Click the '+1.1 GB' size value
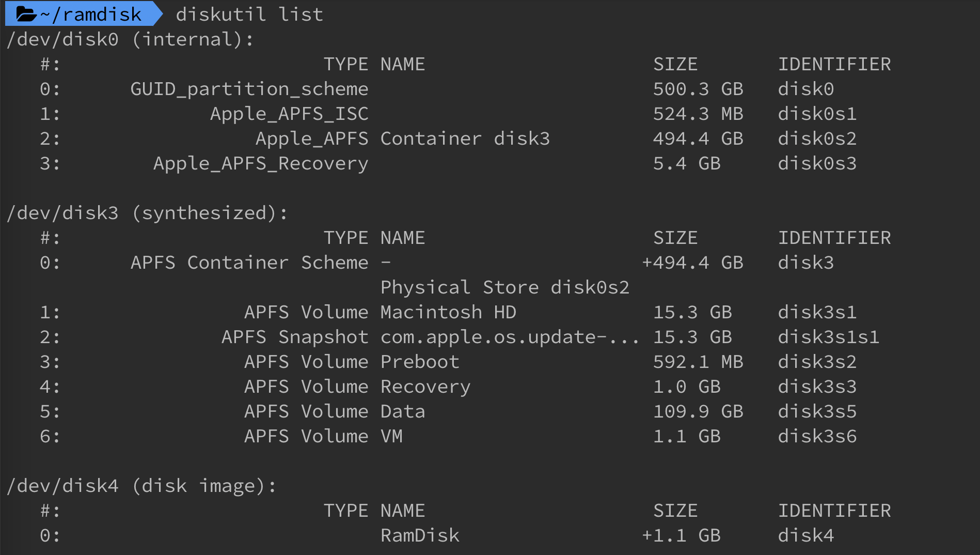Screen dimensions: 980x555 click(x=681, y=535)
